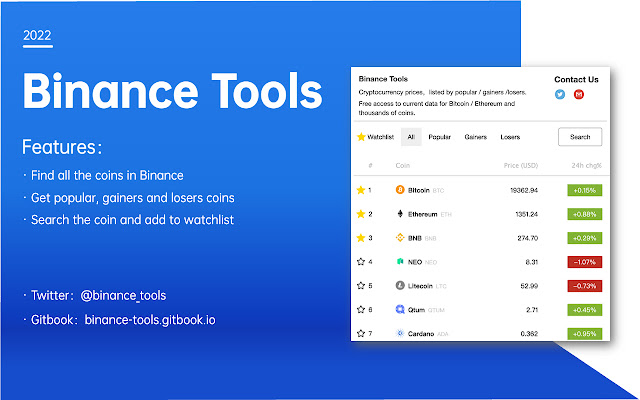Screen dimensions: 640x400
Task: Click Cardano's +0.95% change badge
Action: (584, 333)
